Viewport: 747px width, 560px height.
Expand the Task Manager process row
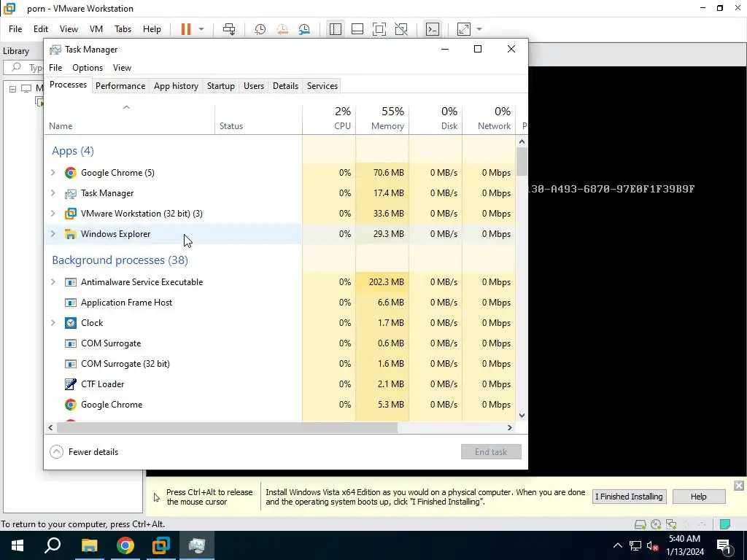(53, 192)
